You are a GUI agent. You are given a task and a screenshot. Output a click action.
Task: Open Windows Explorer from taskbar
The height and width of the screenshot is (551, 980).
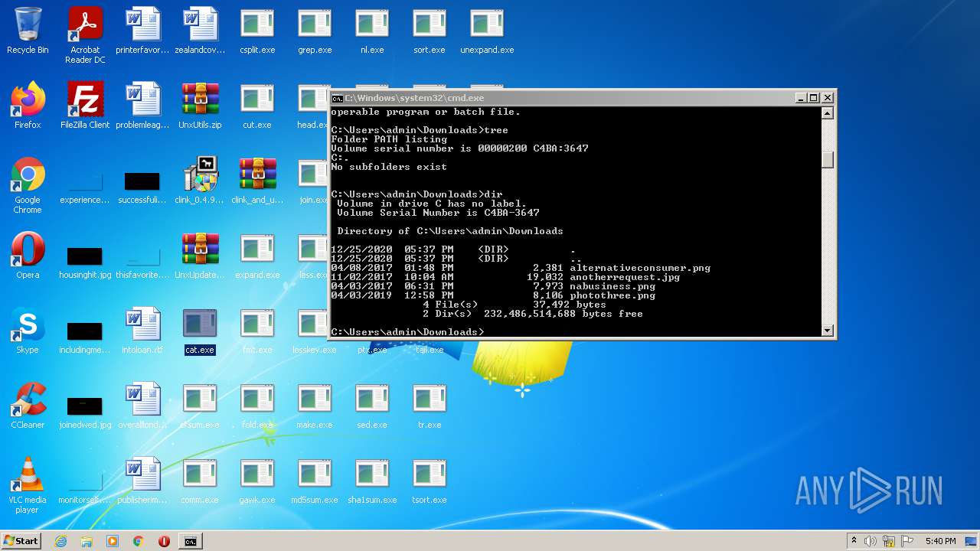tap(87, 541)
